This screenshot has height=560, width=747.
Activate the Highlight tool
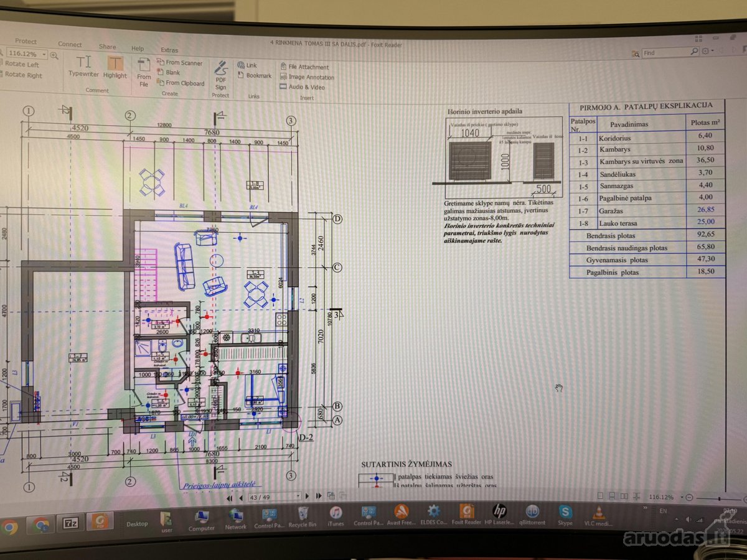tap(115, 67)
